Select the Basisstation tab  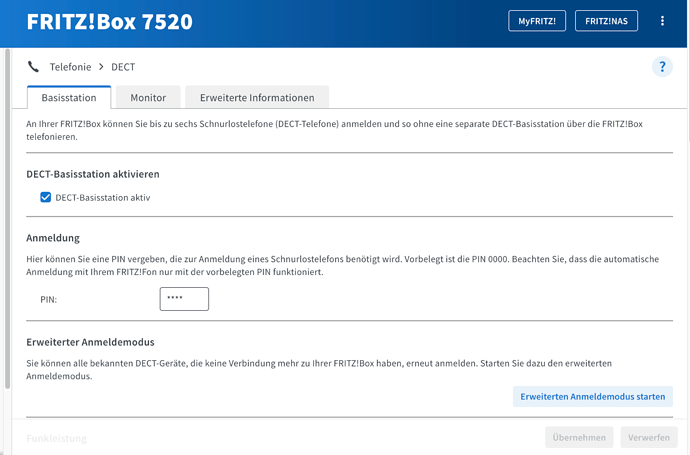point(69,97)
